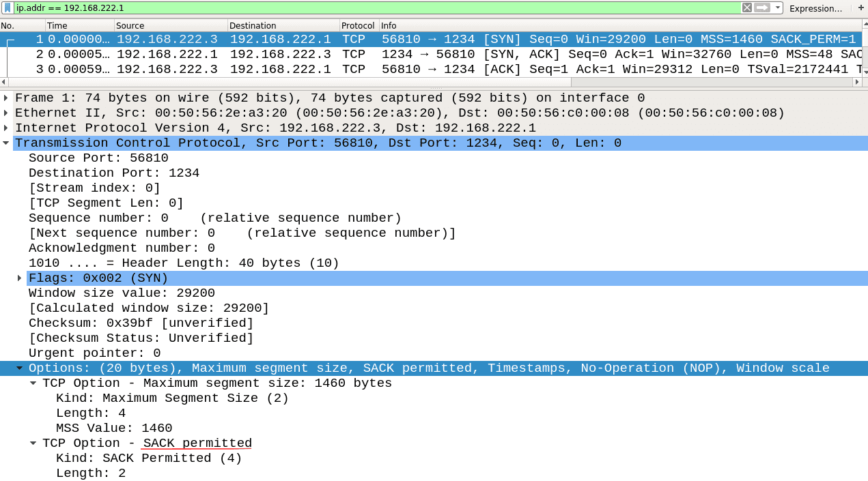Image resolution: width=868 pixels, height=481 pixels.
Task: Sort packets by the Protocol column
Action: [358, 25]
